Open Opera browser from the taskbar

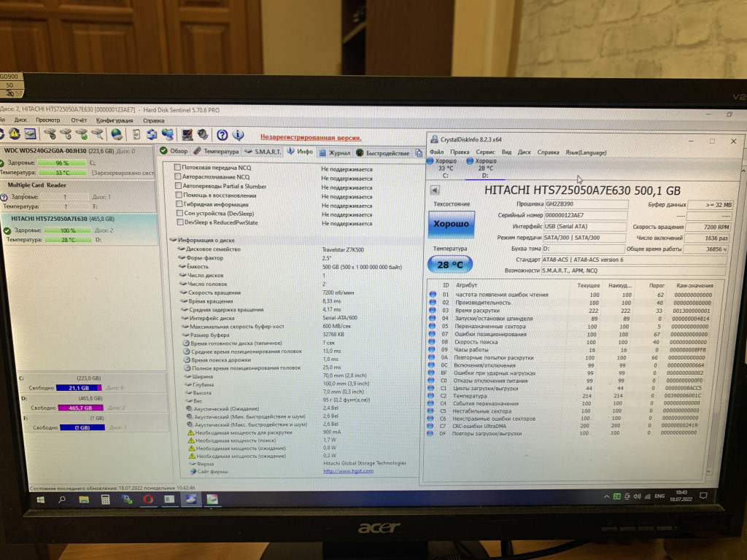tap(147, 499)
